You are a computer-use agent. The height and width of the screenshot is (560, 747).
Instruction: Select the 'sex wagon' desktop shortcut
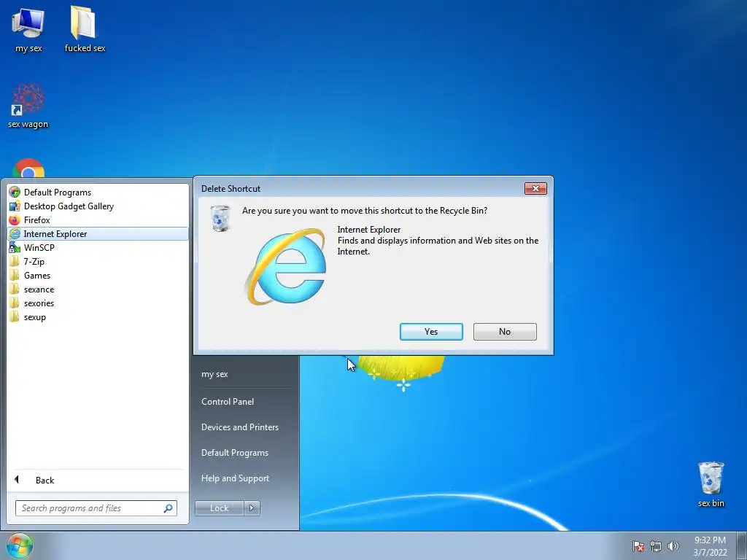pos(28,106)
